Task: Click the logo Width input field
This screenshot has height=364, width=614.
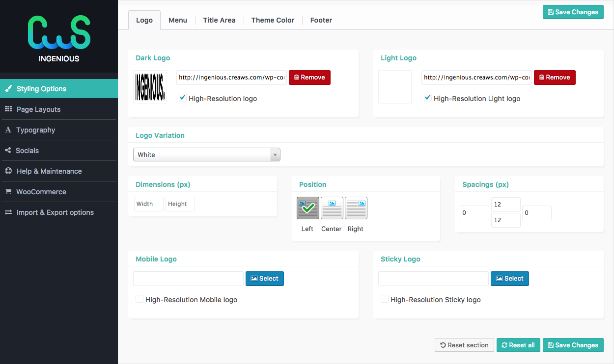Action: coord(148,204)
